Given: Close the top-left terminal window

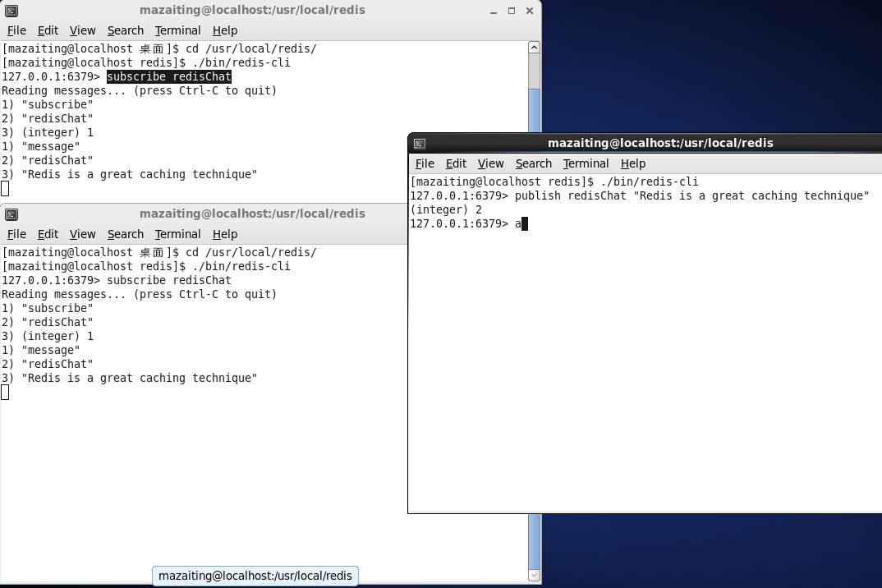Looking at the screenshot, I should 530,11.
